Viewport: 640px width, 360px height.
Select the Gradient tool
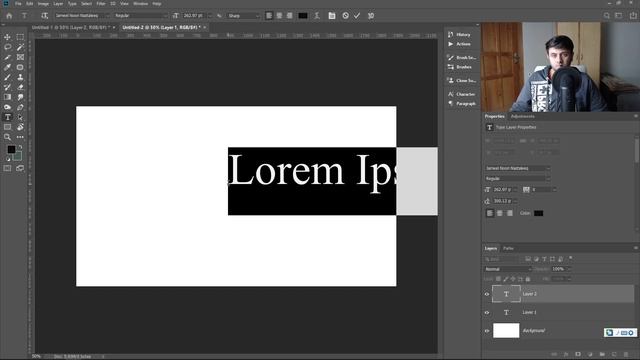[x=7, y=97]
